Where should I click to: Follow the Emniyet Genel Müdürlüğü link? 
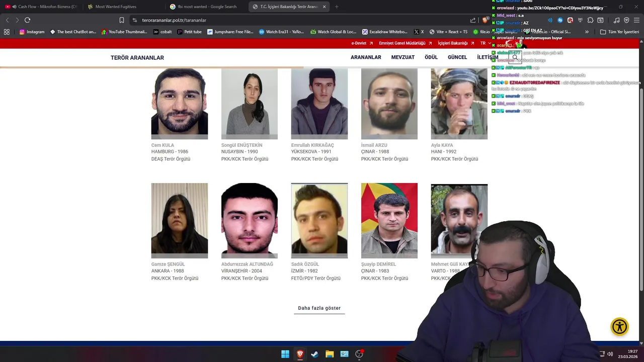point(405,43)
